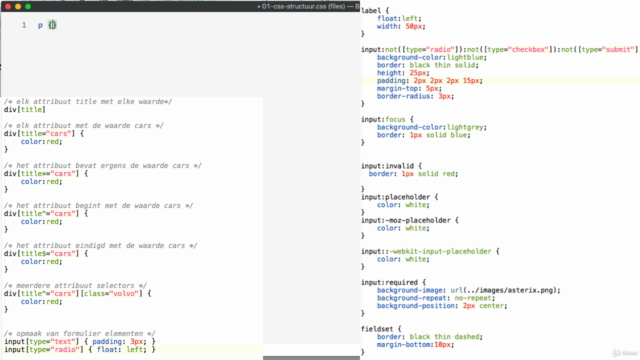The image size is (640, 360).
Task: Close the editor window with the red button
Action: 8,7
